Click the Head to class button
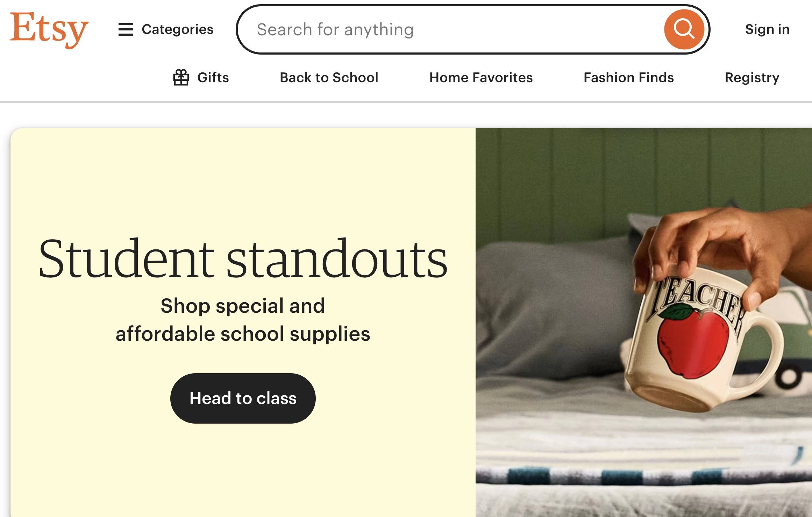This screenshot has height=517, width=812. pyautogui.click(x=243, y=398)
